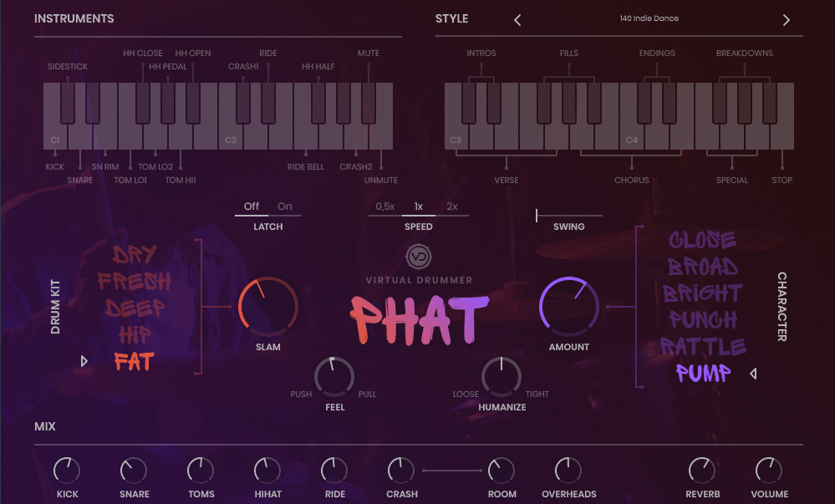Click the INTROS label
This screenshot has width=835, height=504.
[x=481, y=53]
